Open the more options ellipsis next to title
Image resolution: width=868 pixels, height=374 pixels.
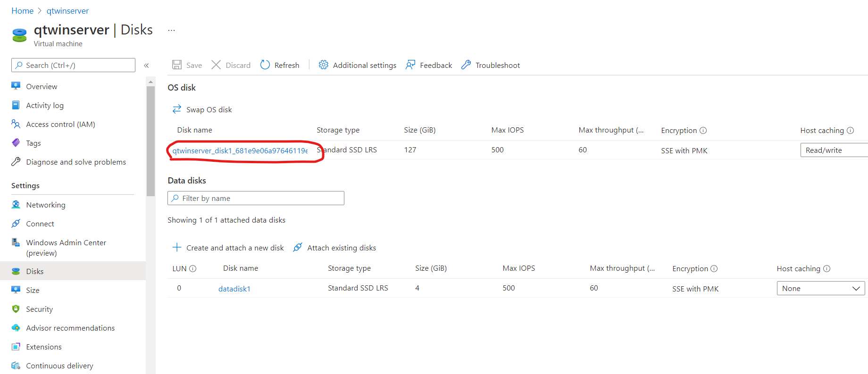(x=171, y=30)
